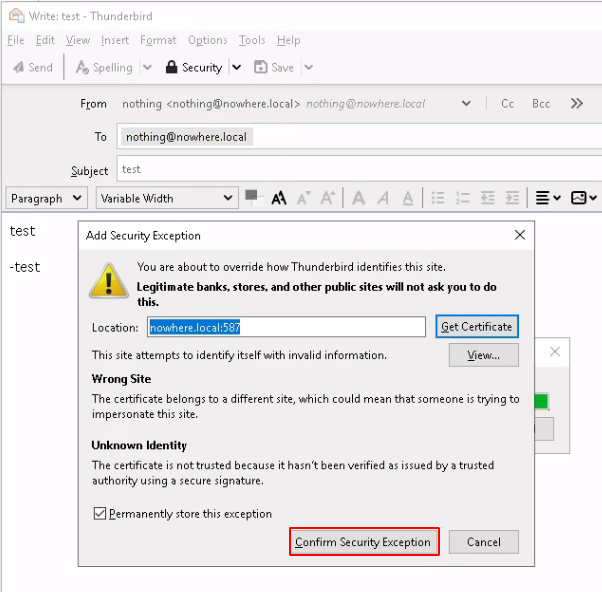Open the View menu
The width and height of the screenshot is (602, 592).
tap(78, 40)
